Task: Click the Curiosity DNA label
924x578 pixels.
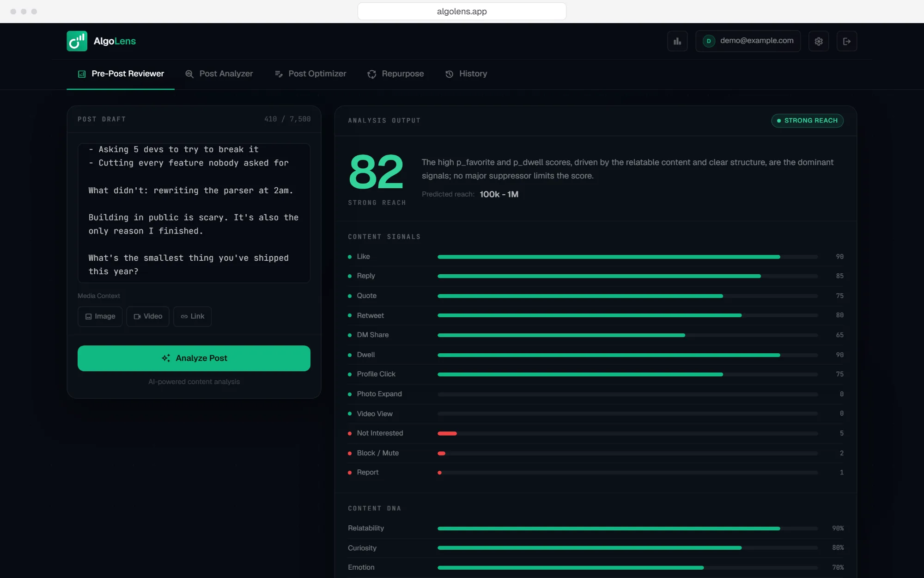Action: (x=362, y=548)
